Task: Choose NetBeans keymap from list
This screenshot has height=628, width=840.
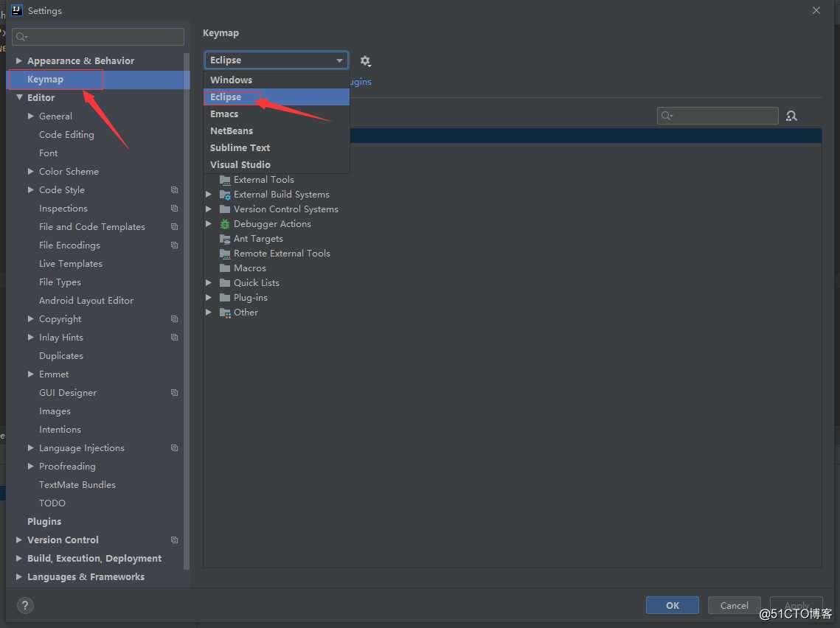Action: click(277, 130)
